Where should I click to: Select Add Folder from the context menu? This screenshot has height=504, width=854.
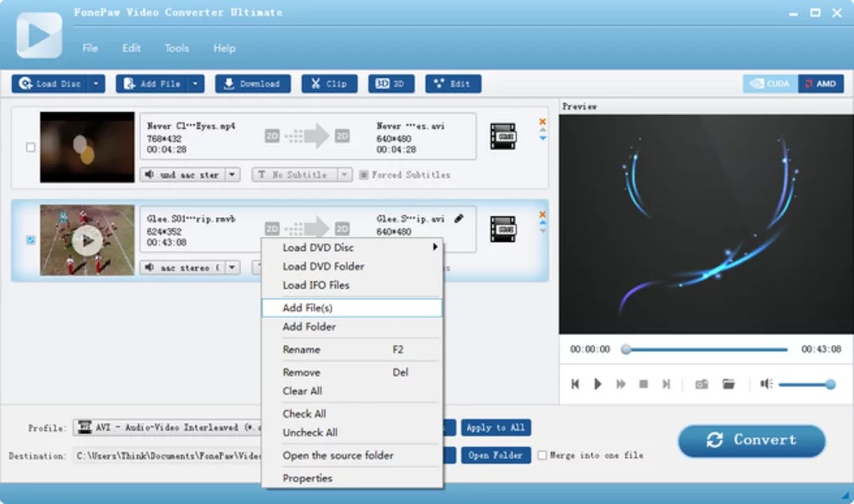(x=310, y=327)
